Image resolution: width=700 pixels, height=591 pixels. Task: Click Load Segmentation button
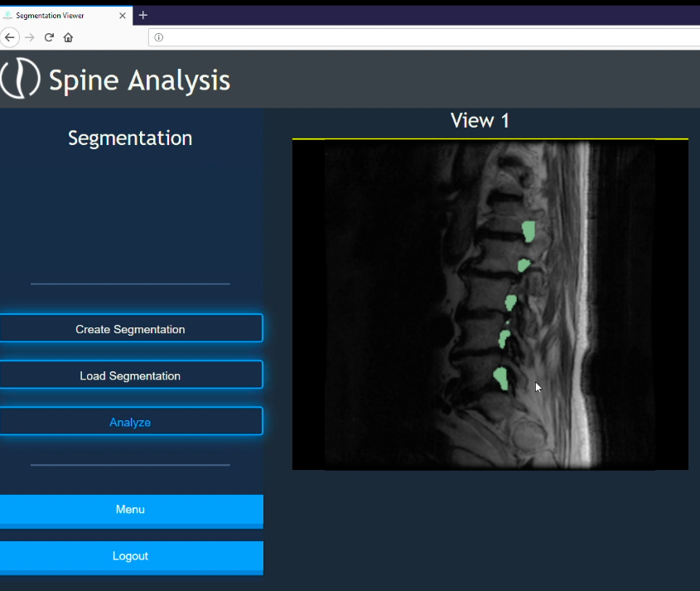[x=130, y=375]
